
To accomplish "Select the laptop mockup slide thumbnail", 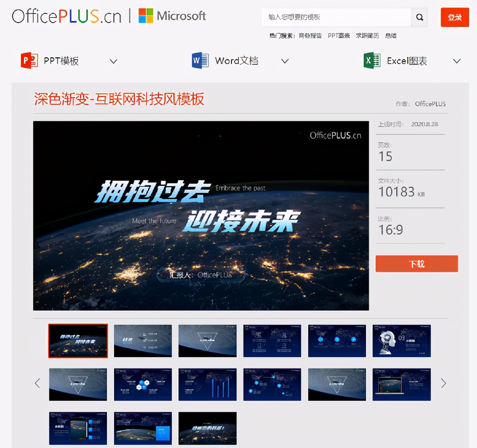I will (401, 384).
